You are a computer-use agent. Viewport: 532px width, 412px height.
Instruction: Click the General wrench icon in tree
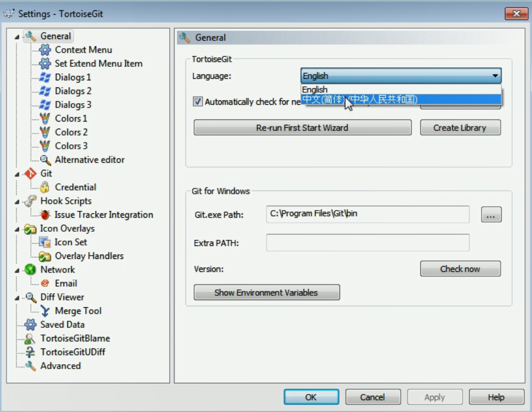[x=30, y=36]
